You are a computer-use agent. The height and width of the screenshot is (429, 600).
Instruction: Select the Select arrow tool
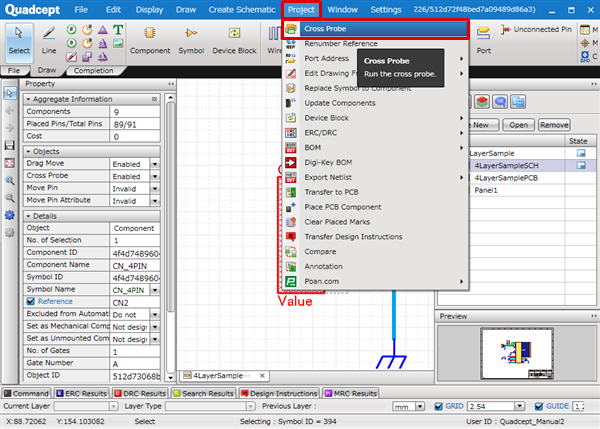[19, 41]
